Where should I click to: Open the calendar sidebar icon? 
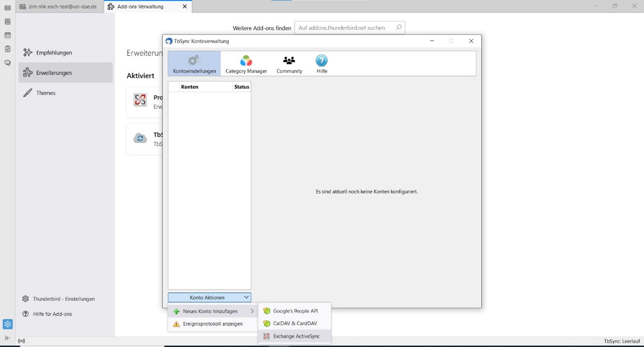coord(7,35)
